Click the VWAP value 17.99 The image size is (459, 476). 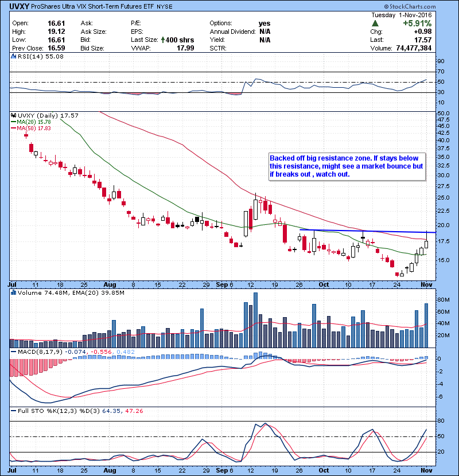pyautogui.click(x=185, y=48)
